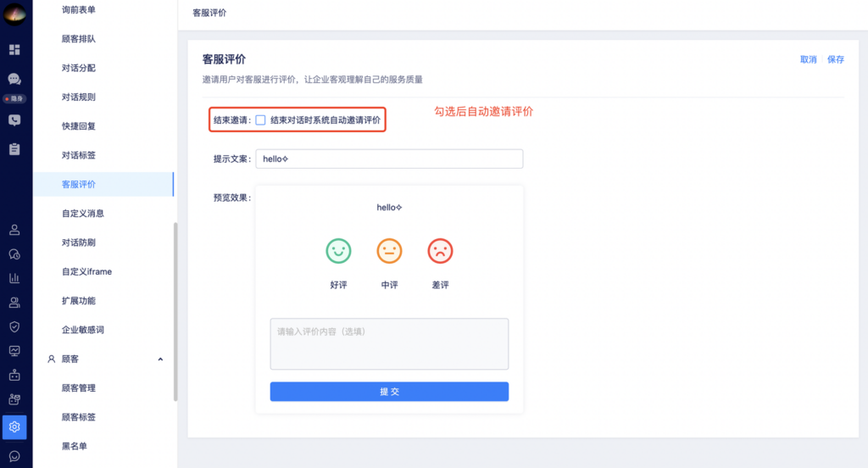The image size is (868, 468).
Task: Open the robot icon in sidebar
Action: pos(14,375)
